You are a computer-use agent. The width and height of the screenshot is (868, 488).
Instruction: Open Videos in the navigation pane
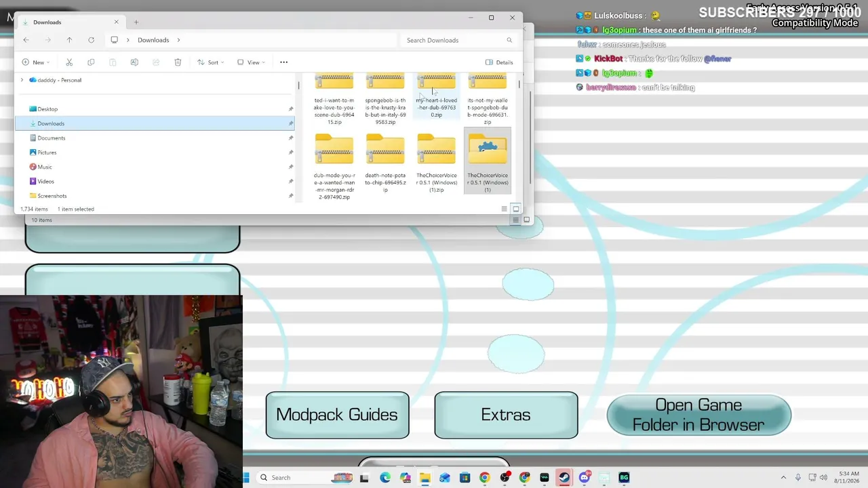point(45,182)
